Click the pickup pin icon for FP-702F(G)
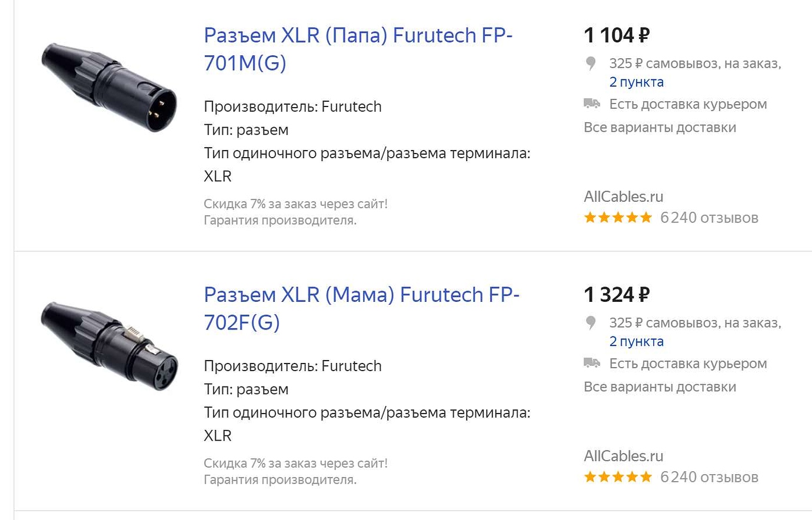The width and height of the screenshot is (812, 520). point(591,323)
